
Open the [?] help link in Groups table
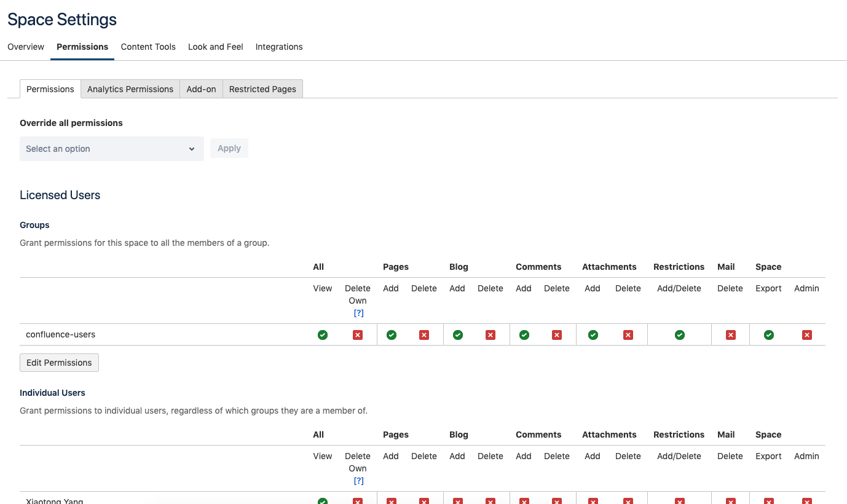click(x=359, y=313)
